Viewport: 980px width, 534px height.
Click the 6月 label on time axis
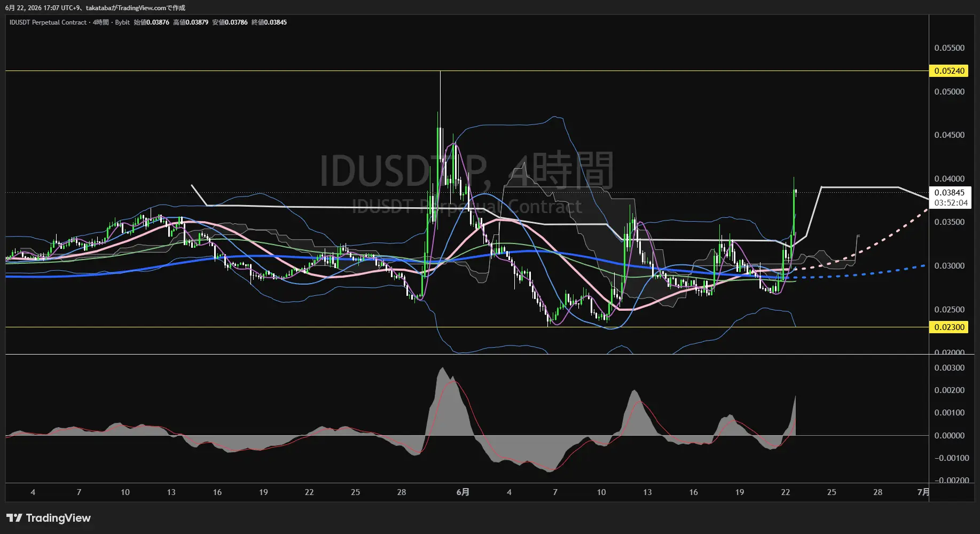point(463,492)
